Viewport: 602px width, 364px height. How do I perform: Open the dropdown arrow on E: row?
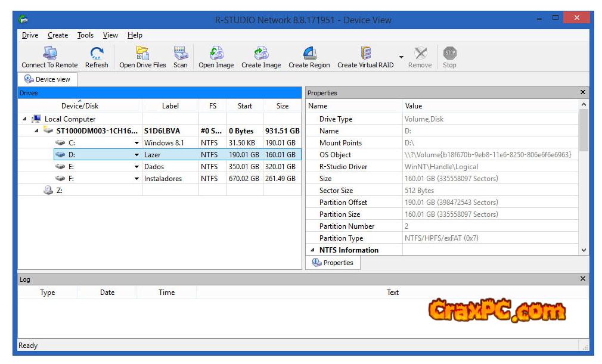[136, 166]
